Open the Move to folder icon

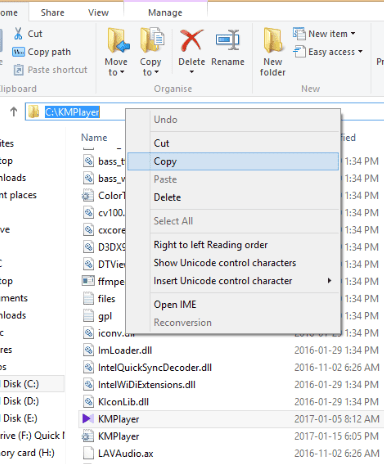click(118, 40)
